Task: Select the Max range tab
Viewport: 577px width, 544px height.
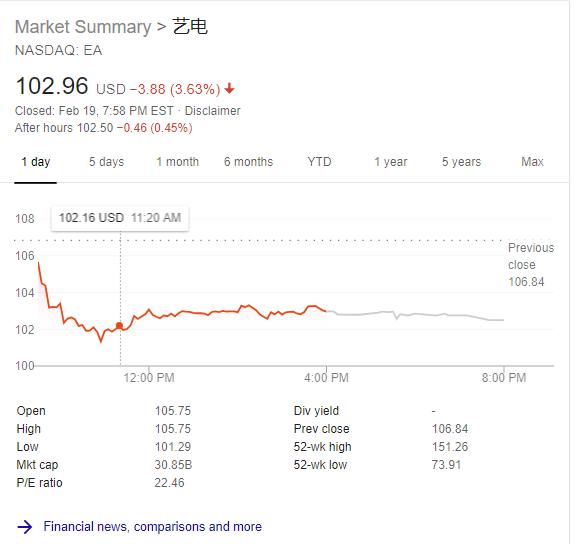Action: (532, 162)
